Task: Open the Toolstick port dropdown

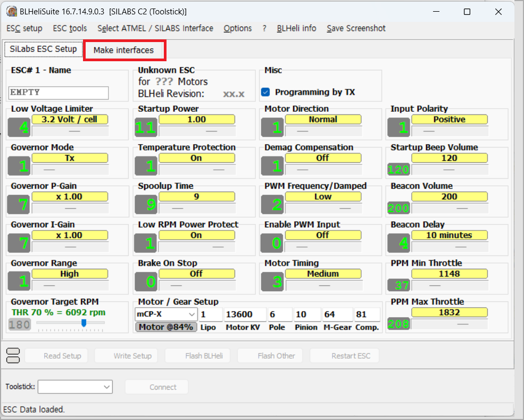Action: click(75, 387)
